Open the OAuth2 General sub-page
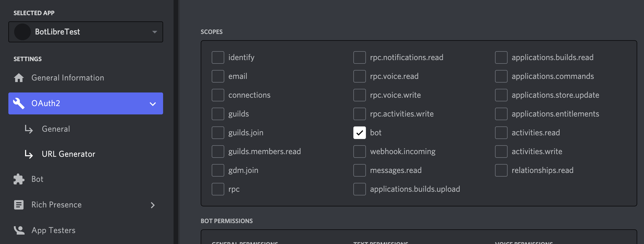Image resolution: width=644 pixels, height=244 pixels. pyautogui.click(x=56, y=129)
